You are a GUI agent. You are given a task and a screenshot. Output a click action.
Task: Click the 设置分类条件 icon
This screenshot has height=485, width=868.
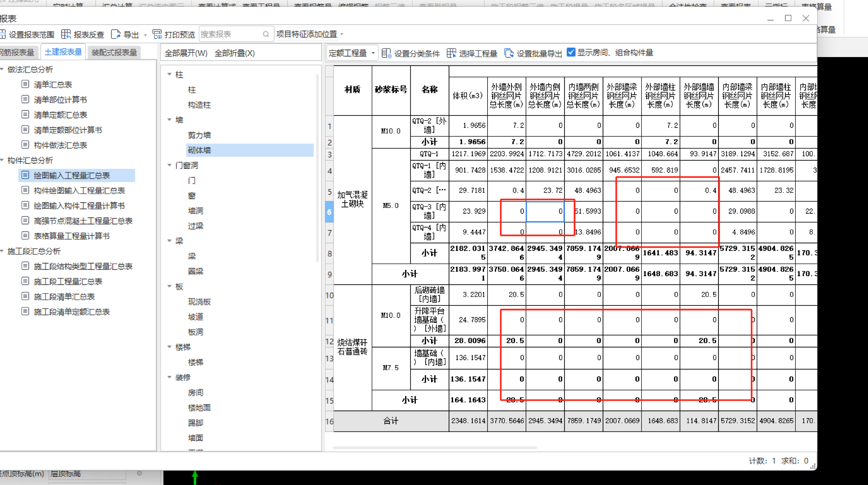(386, 53)
